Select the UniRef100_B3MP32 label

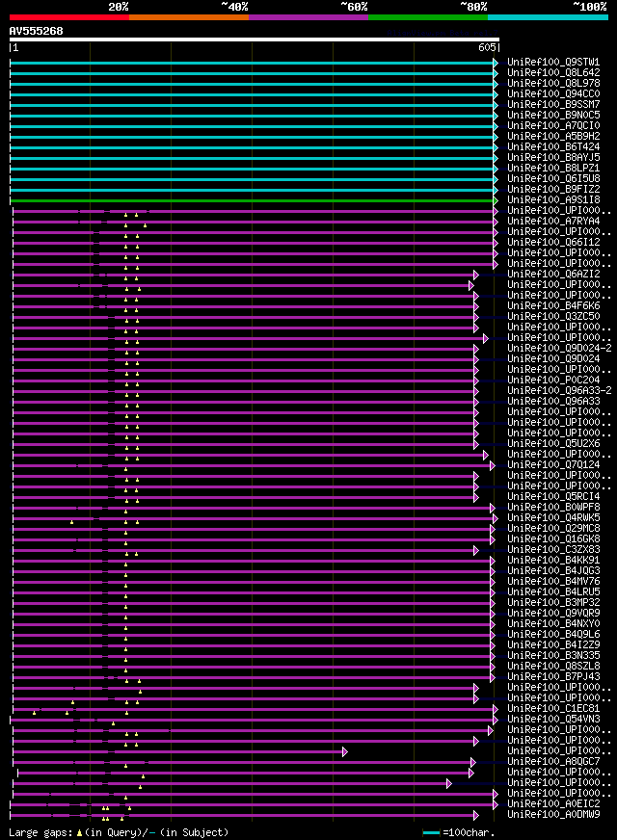tap(553, 603)
